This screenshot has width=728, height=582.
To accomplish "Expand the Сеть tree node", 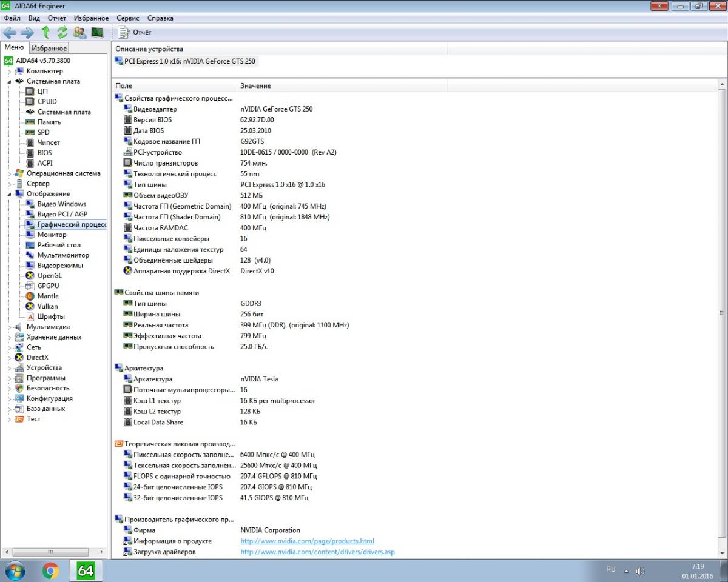I will point(10,347).
